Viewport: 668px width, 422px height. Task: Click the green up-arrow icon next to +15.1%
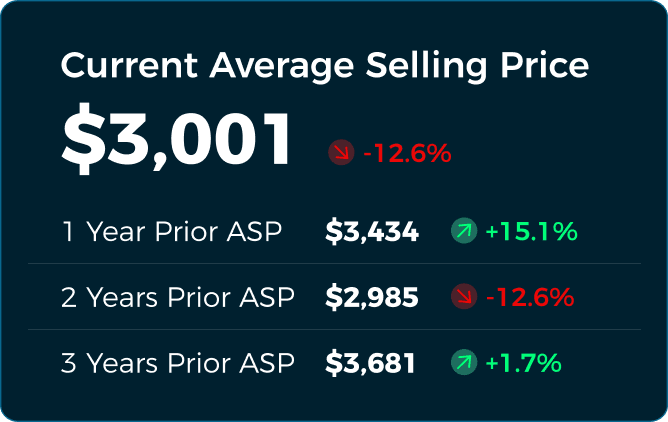click(463, 232)
